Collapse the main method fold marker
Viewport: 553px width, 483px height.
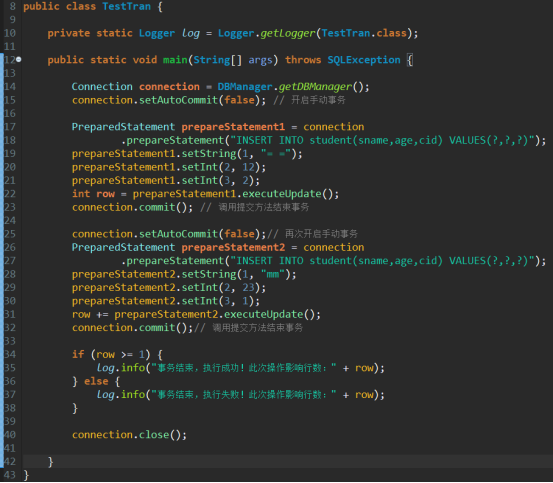point(18,60)
